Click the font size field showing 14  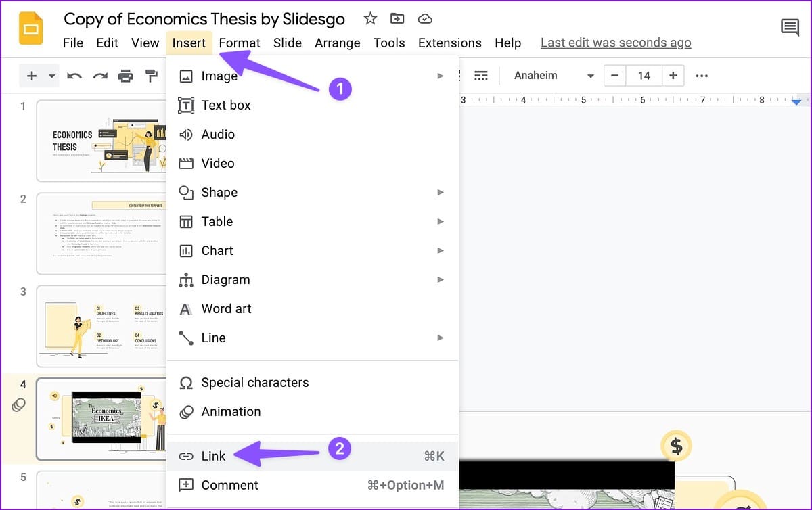click(644, 76)
